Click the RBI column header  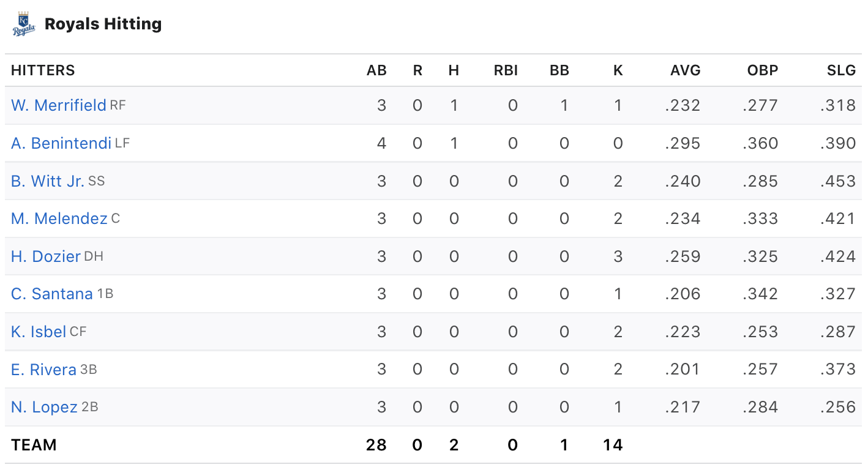(x=506, y=70)
